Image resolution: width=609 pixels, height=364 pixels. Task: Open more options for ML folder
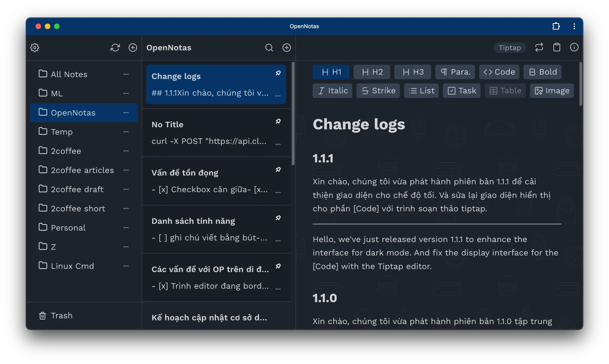pyautogui.click(x=126, y=94)
